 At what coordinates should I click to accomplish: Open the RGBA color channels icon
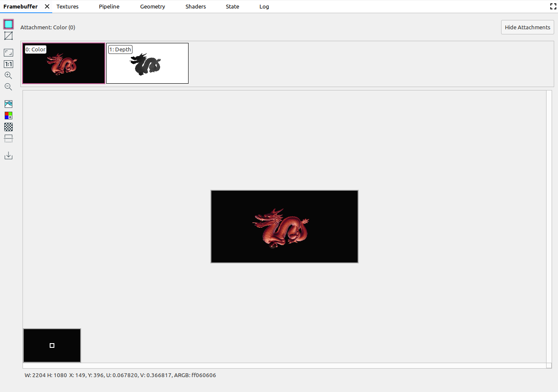(x=8, y=116)
